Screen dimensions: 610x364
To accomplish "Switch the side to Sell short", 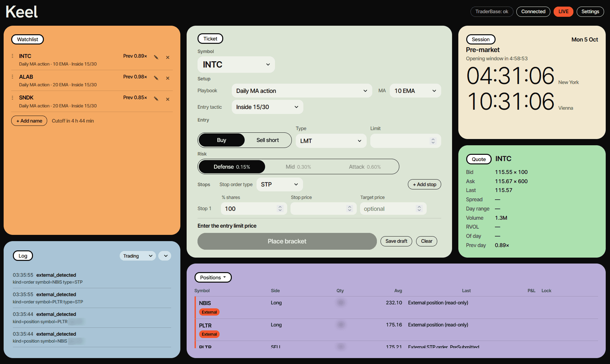I will click(x=267, y=140).
